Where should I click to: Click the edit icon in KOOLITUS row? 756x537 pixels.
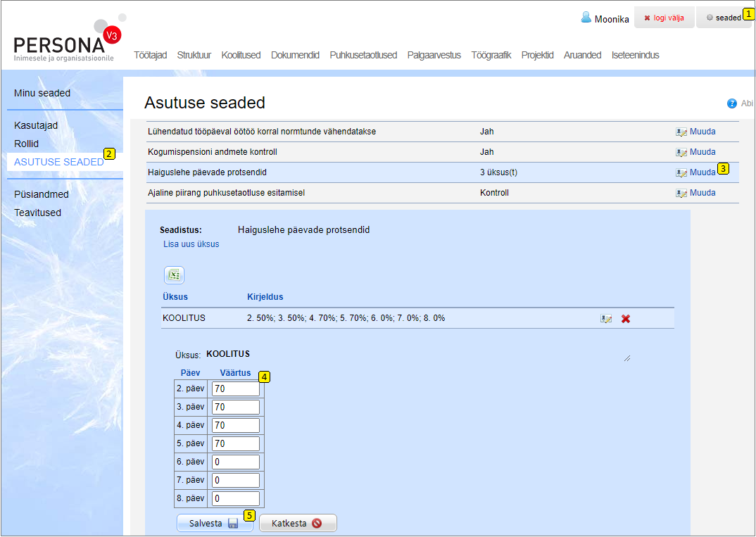[x=605, y=319]
